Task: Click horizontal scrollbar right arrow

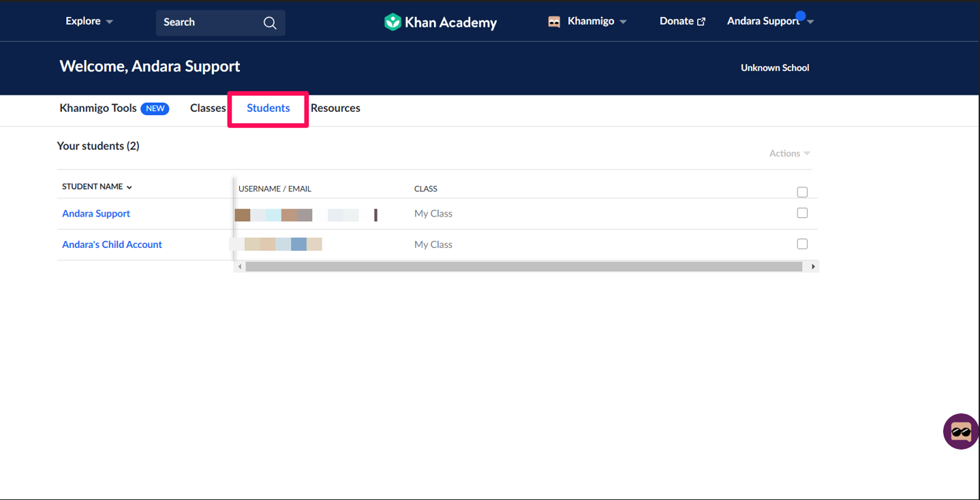Action: (x=813, y=266)
